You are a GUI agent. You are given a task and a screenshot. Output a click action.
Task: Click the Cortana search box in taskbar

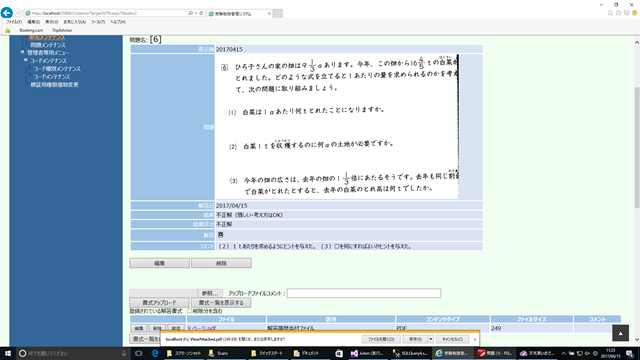point(73,353)
